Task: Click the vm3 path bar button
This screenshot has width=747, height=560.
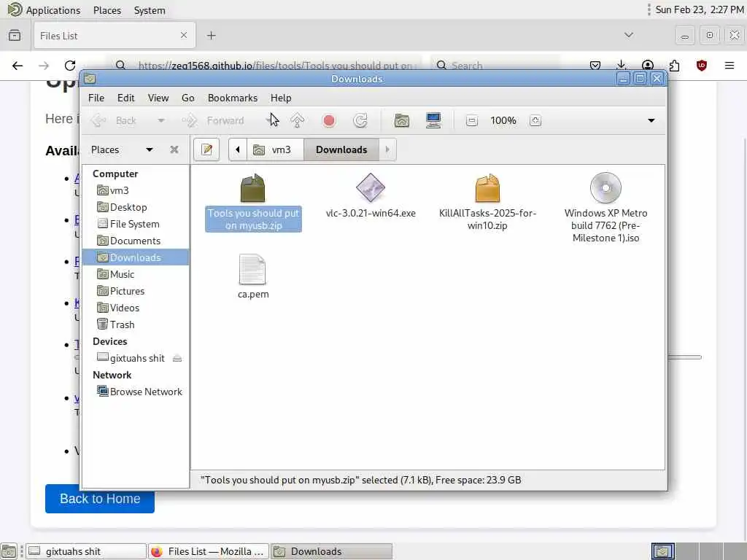Action: click(x=275, y=149)
